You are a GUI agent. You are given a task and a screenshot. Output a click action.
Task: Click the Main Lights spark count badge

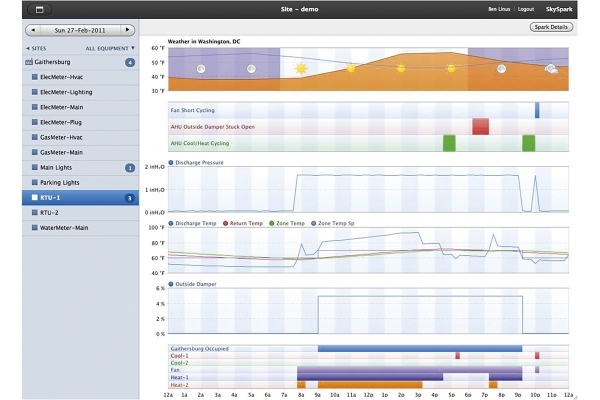click(130, 168)
